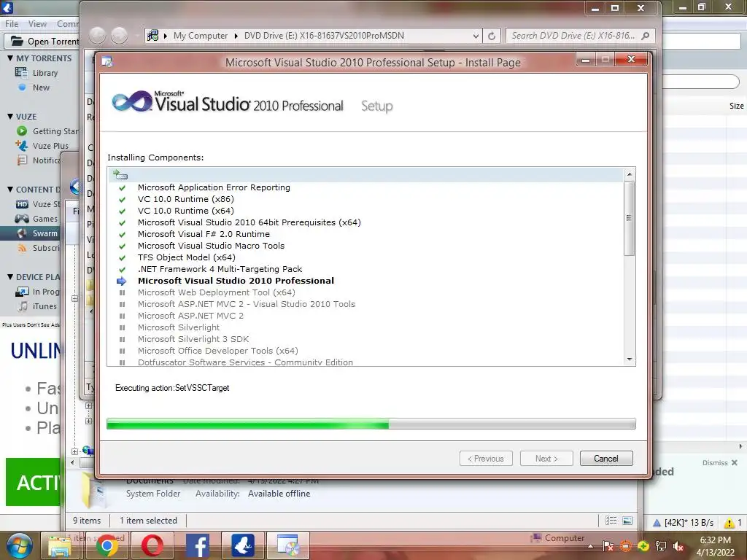Select .NET Framework 4 Multi-Targeting Pack entry
The image size is (747, 560).
point(220,269)
